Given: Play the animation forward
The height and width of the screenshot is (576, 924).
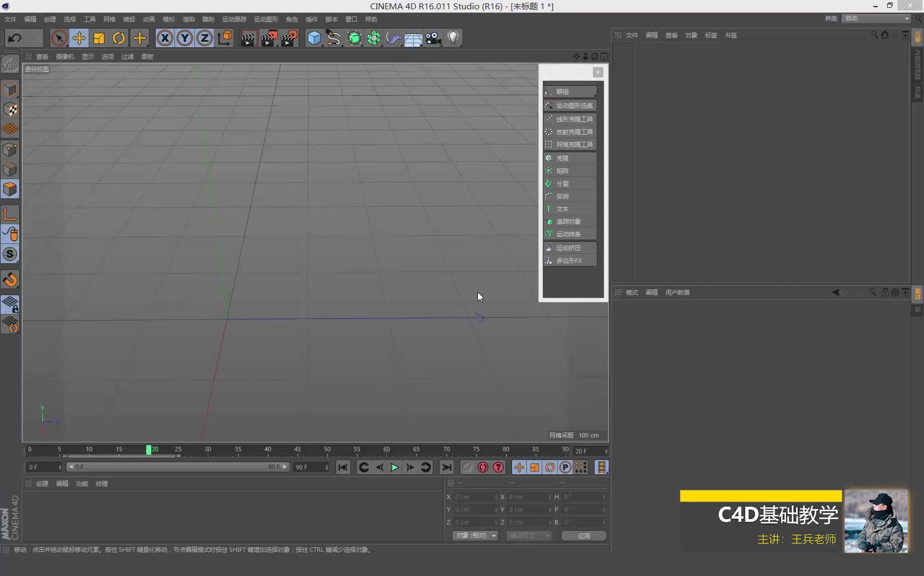Looking at the screenshot, I should click(394, 467).
